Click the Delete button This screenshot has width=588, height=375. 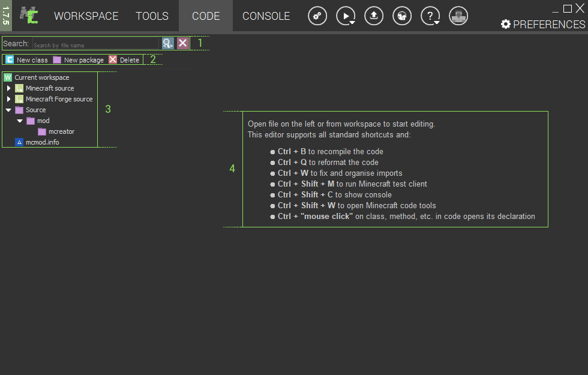pos(124,59)
